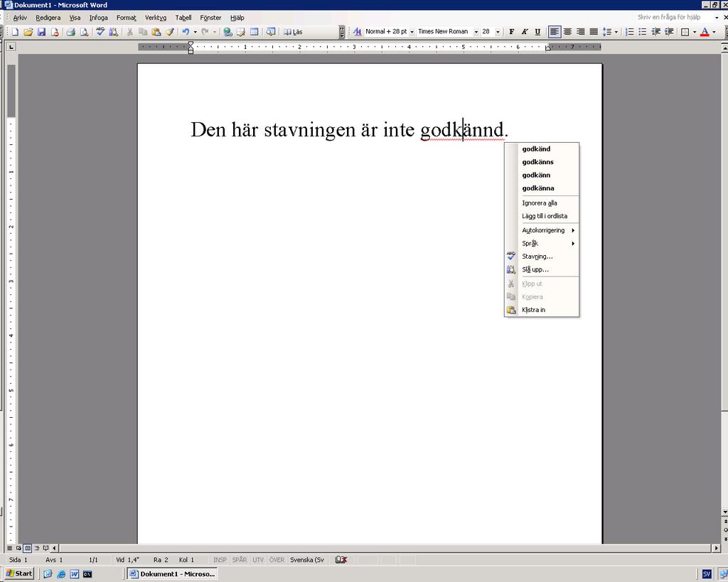Click the Läs reading mode button
The image size is (728, 582).
[293, 32]
